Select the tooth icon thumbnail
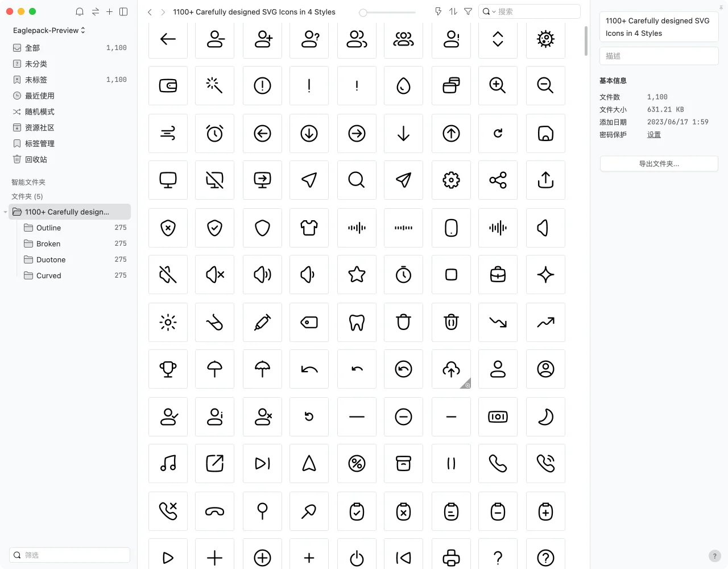 click(357, 322)
